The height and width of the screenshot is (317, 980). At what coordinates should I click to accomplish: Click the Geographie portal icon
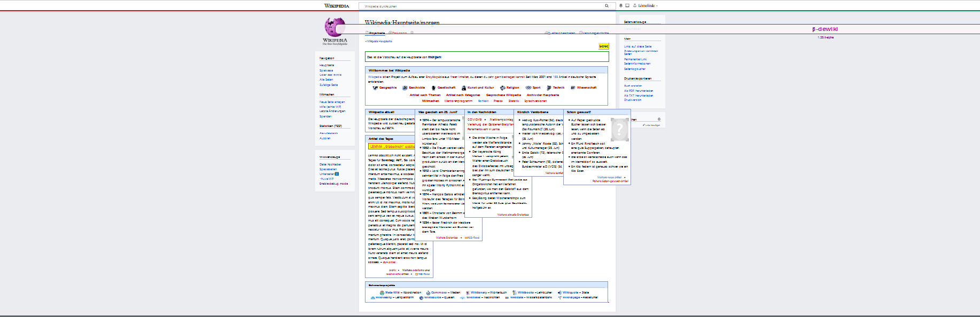point(375,88)
